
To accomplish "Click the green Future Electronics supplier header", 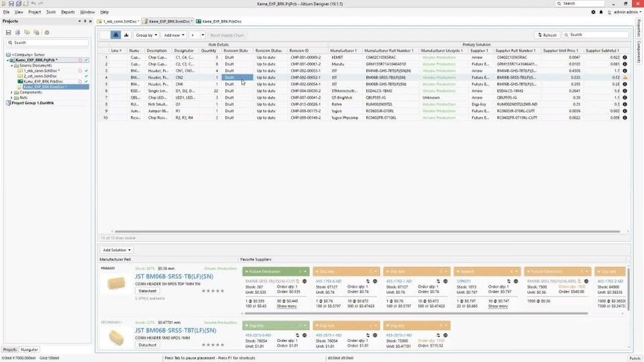I will click(276, 271).
